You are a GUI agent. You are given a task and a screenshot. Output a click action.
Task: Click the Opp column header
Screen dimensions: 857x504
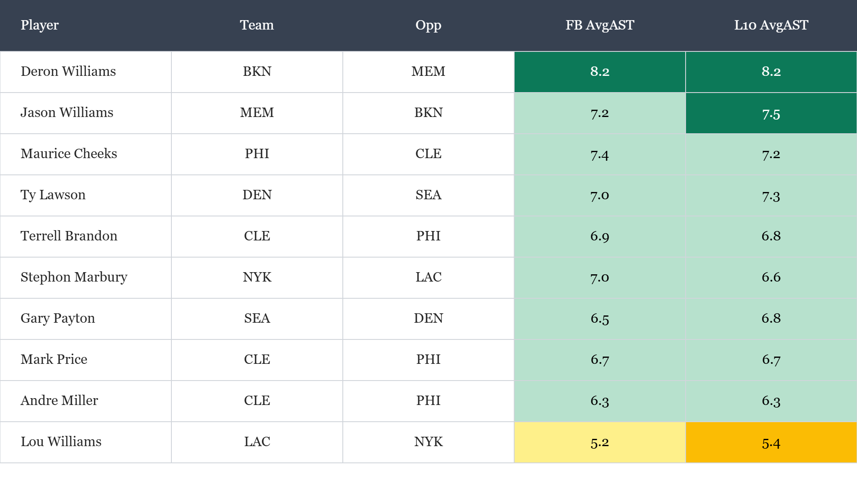(428, 25)
